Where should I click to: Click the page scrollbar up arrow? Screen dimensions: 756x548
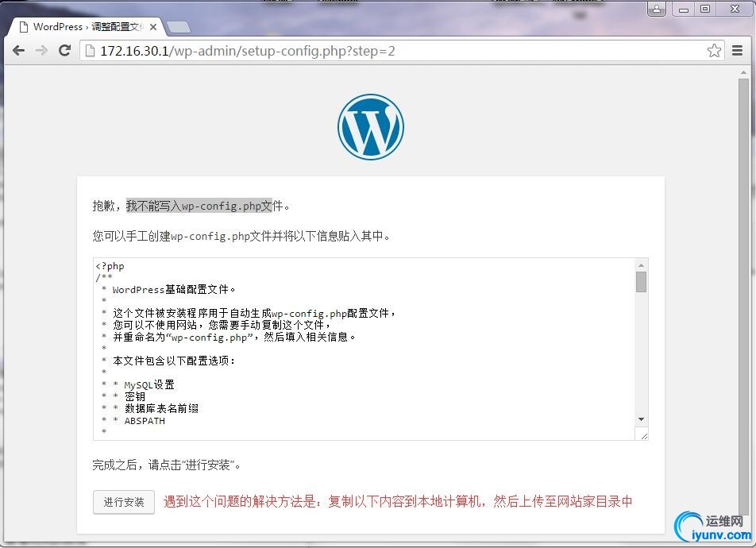click(x=743, y=72)
